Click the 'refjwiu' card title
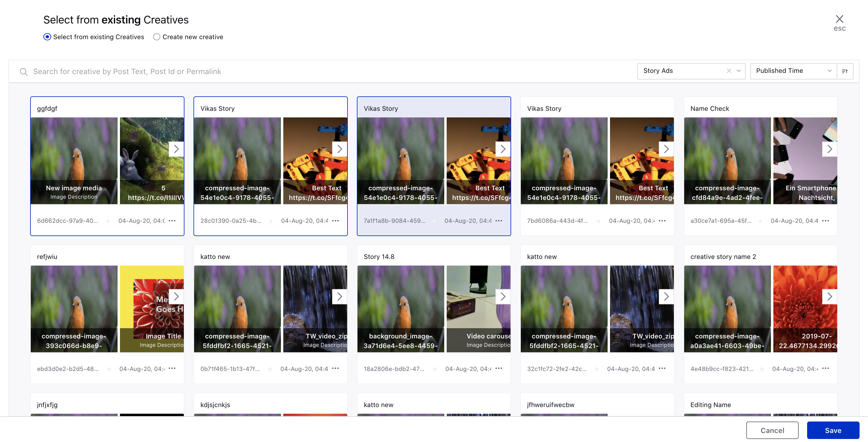868x442 pixels. point(47,257)
